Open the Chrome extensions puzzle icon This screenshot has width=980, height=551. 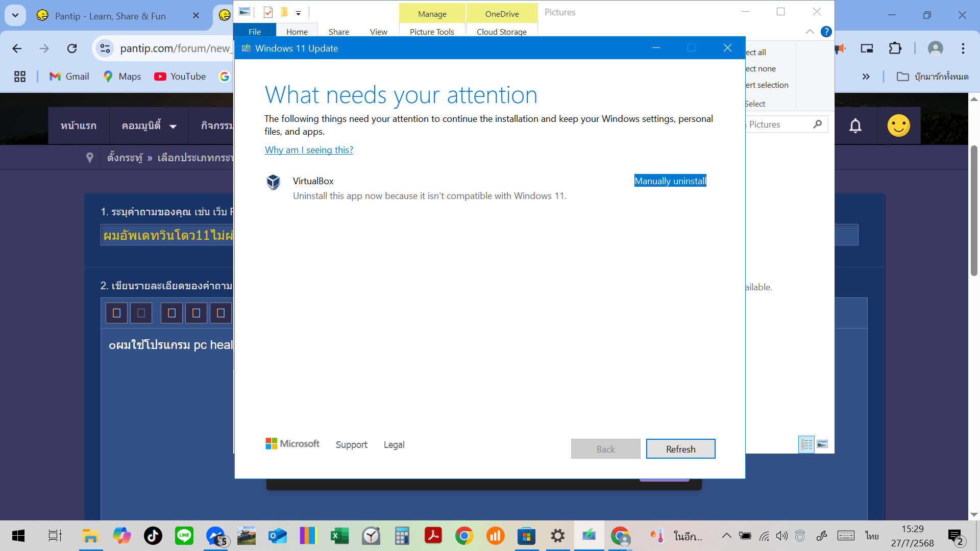coord(895,48)
